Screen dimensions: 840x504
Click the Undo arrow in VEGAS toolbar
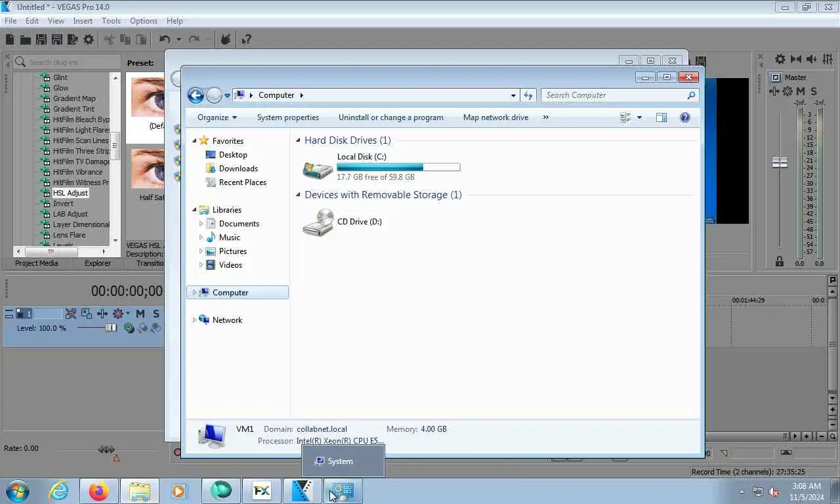click(164, 39)
